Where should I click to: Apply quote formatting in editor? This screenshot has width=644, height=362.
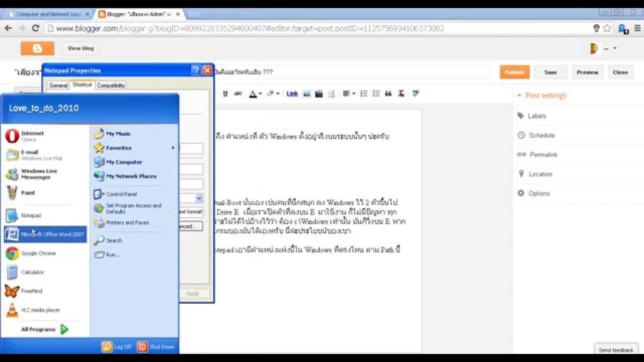click(388, 94)
